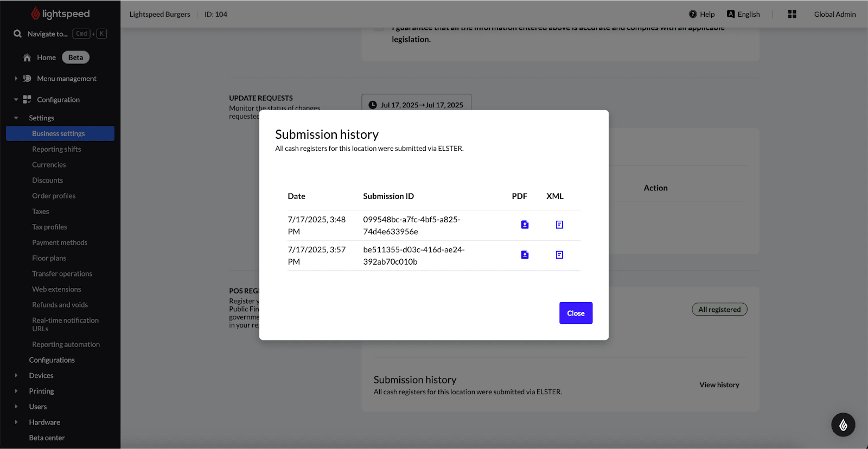Open the Jul 17, 2025 date range picker
868x449 pixels.
point(416,105)
